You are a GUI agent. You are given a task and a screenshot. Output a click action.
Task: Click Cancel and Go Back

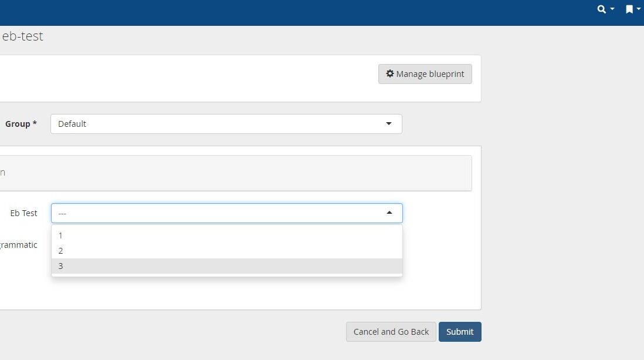click(x=391, y=332)
